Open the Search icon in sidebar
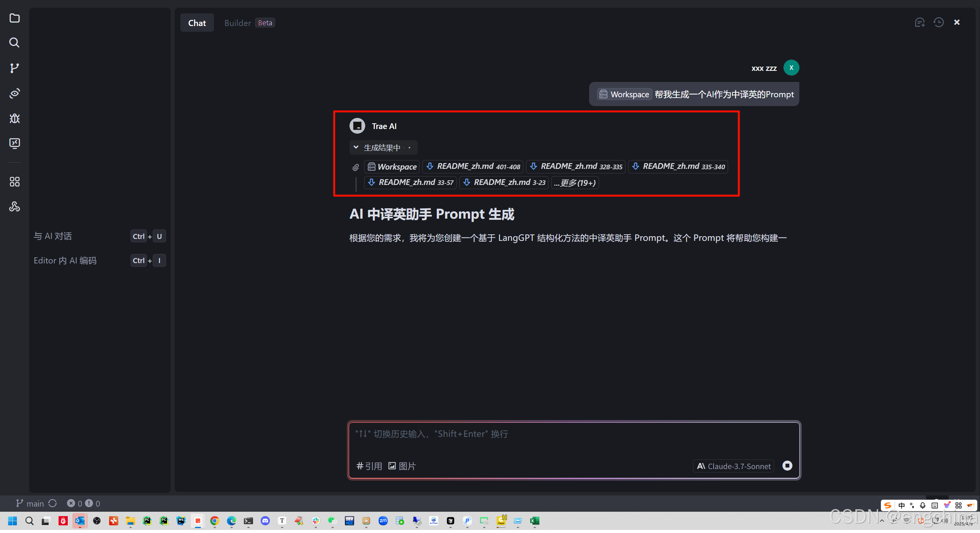980x533 pixels. point(15,43)
